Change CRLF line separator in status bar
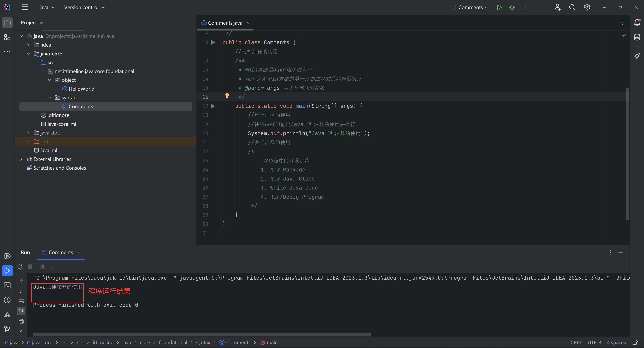 (576, 342)
